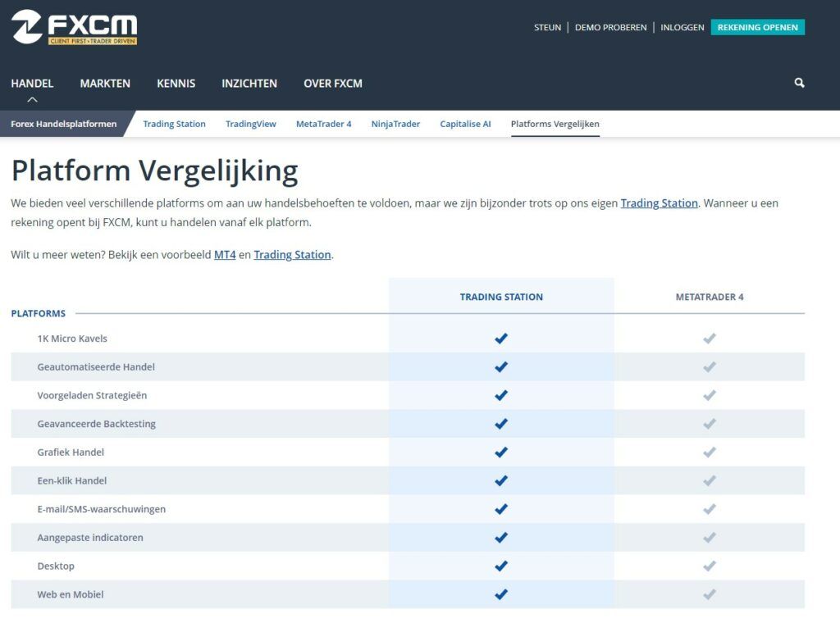This screenshot has width=840, height=623.
Task: Open the Trading Station link in the paragraph
Action: coord(659,202)
